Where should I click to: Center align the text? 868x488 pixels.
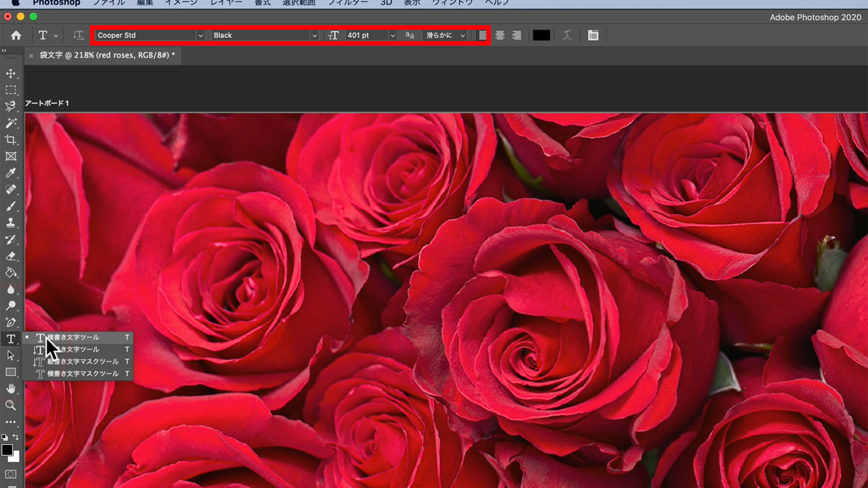tap(500, 35)
